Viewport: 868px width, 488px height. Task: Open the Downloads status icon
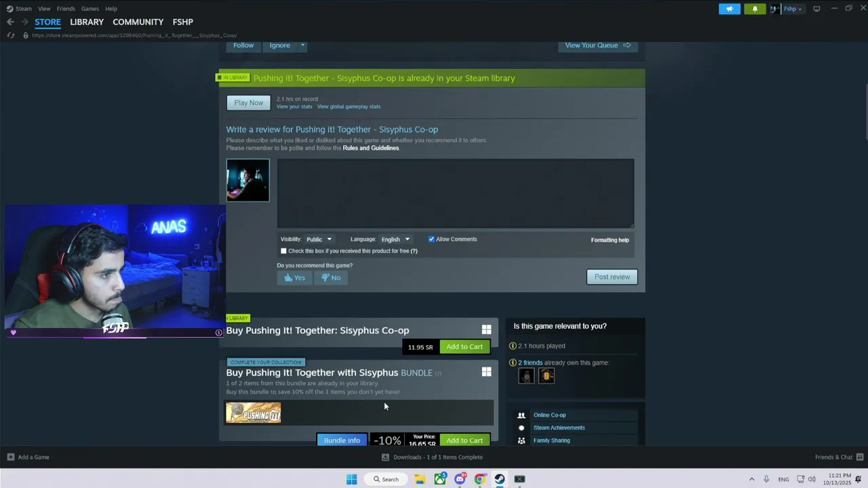pyautogui.click(x=385, y=457)
